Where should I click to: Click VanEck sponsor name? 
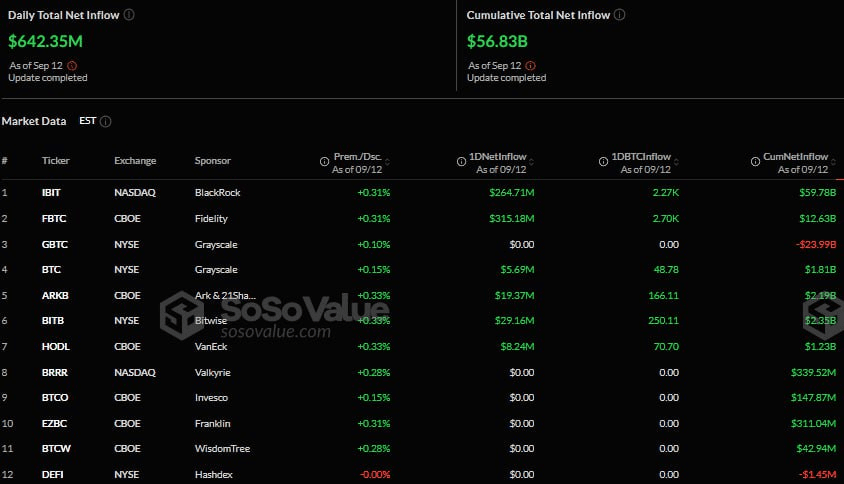tap(211, 347)
